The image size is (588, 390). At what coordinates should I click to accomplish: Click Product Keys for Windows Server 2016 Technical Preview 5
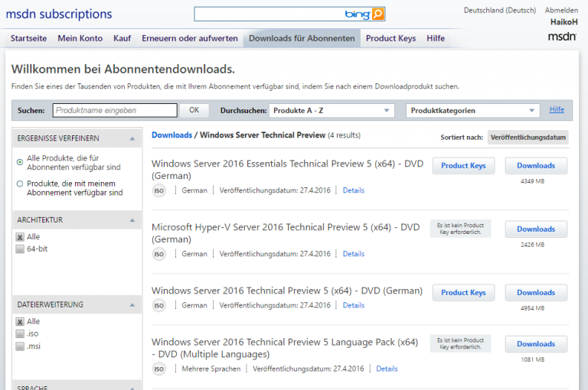(463, 293)
